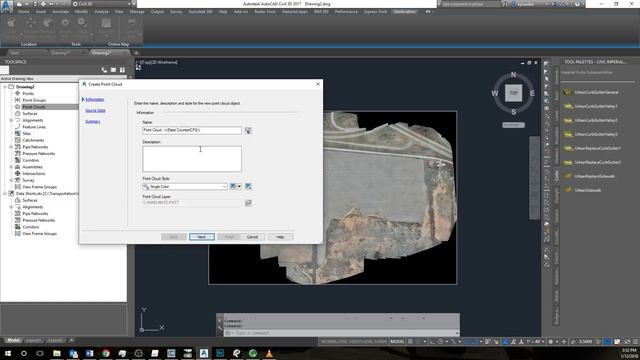This screenshot has width=640, height=360.
Task: Open the Home ribbon tab
Action: pyautogui.click(x=24, y=12)
